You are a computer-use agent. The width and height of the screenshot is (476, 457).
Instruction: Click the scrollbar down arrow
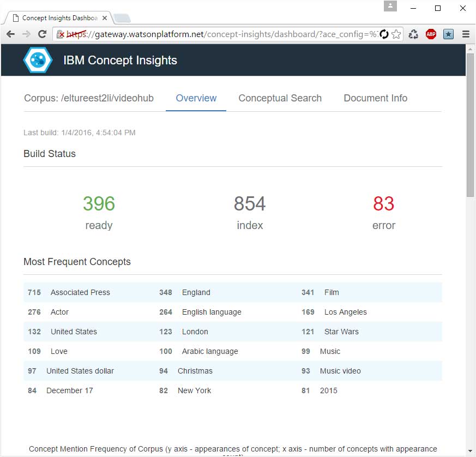pyautogui.click(x=470, y=451)
